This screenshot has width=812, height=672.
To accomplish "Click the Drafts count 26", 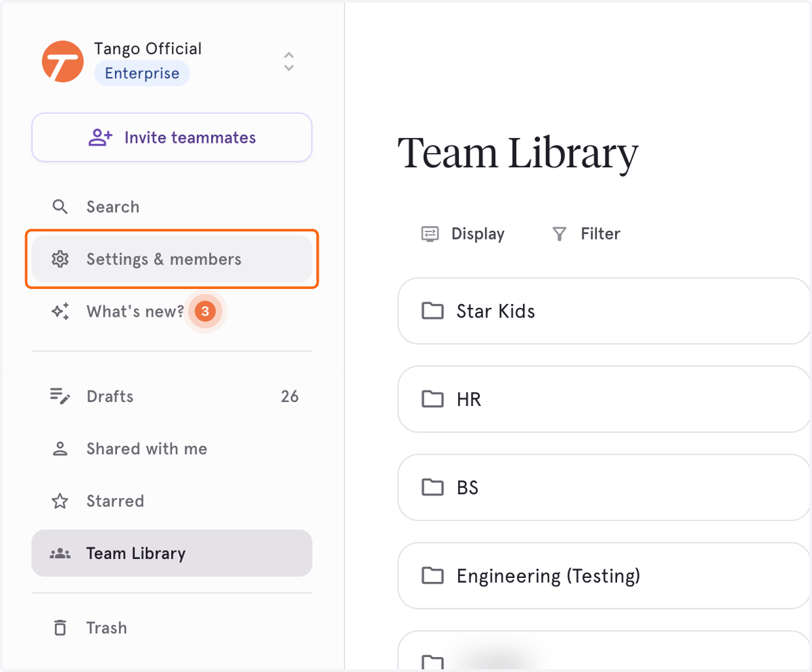I will point(290,397).
